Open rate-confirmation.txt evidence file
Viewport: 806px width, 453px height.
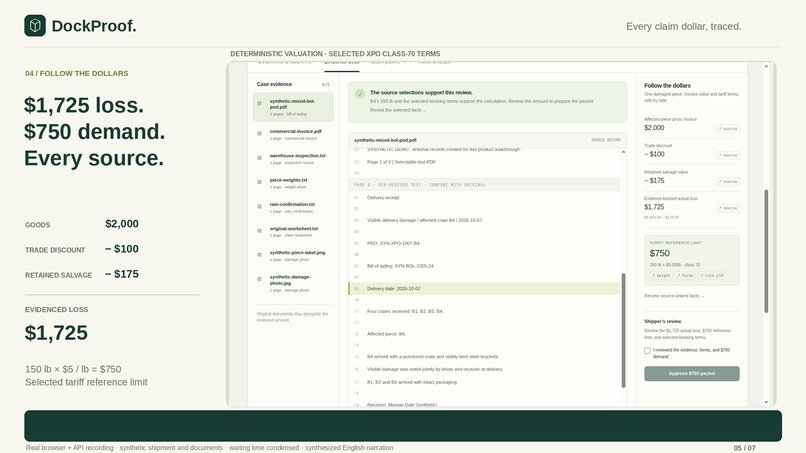point(293,207)
